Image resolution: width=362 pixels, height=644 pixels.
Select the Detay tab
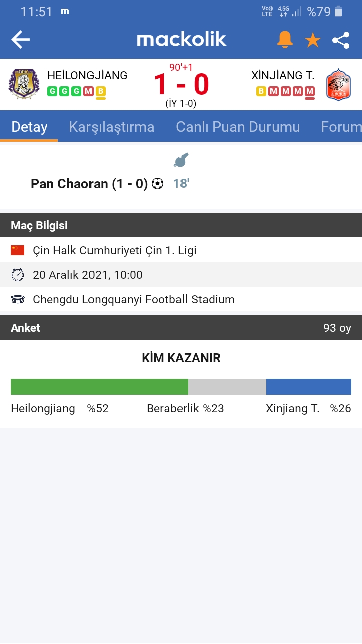tap(29, 127)
